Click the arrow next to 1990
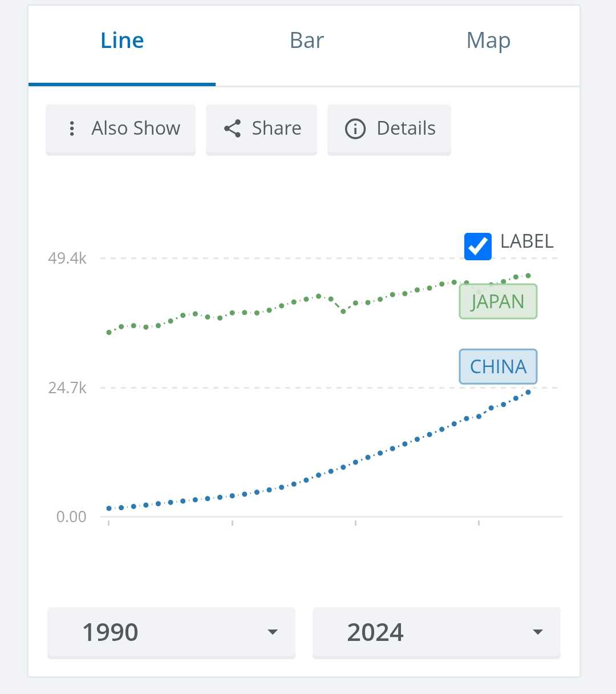 273,632
